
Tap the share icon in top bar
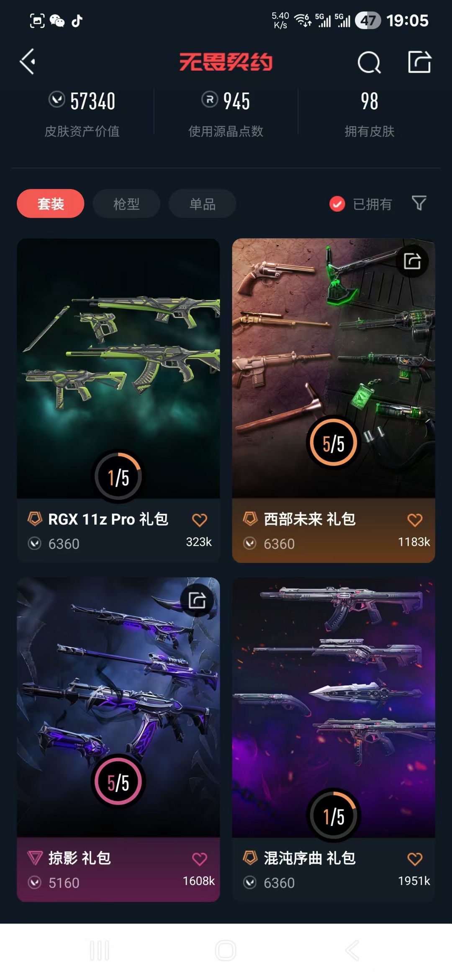pyautogui.click(x=419, y=62)
